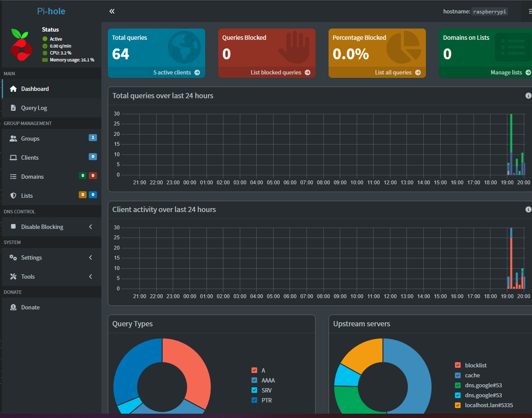Open Lists via the shield icon
Screen dimensions: 532x418
point(12,195)
